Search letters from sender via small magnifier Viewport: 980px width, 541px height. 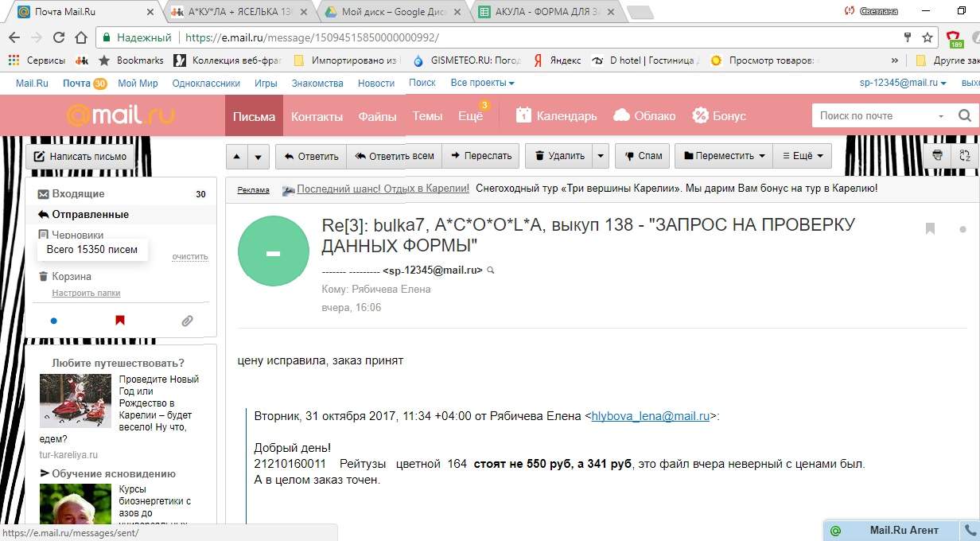[x=491, y=270]
